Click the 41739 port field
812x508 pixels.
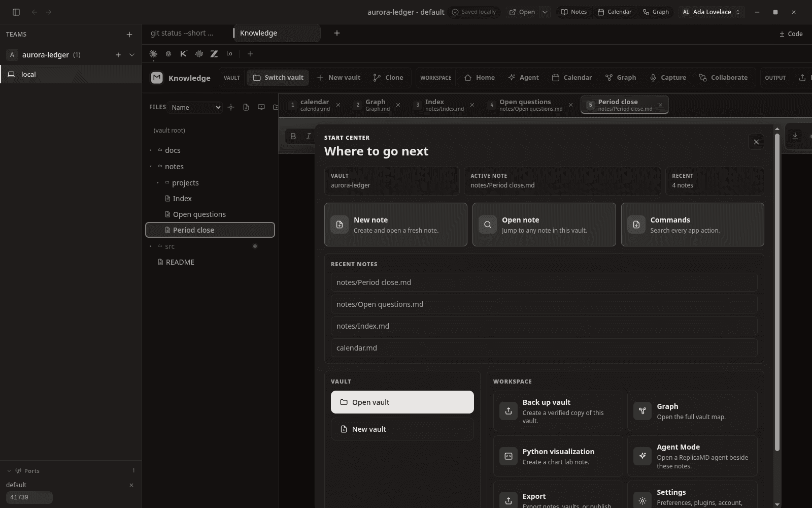[29, 497]
